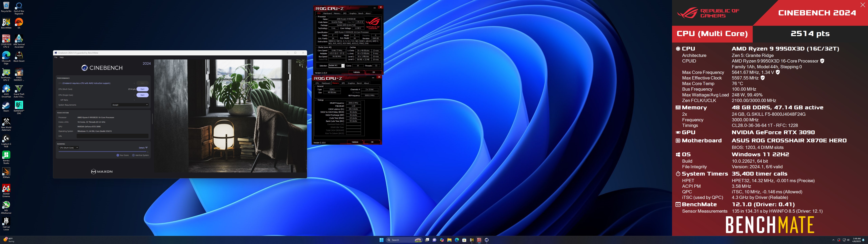Launch Logitech G HUB desktop icon
This screenshot has width=868, height=244.
pos(6,141)
